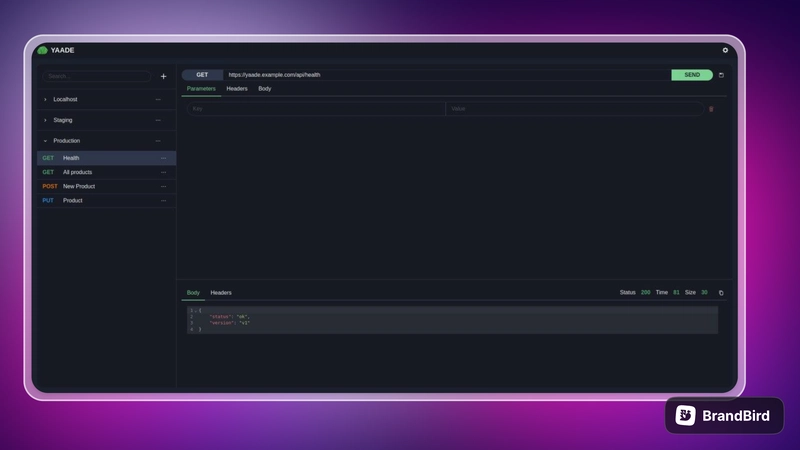The width and height of the screenshot is (800, 450).
Task: Click the parameter Value field
Action: point(574,109)
